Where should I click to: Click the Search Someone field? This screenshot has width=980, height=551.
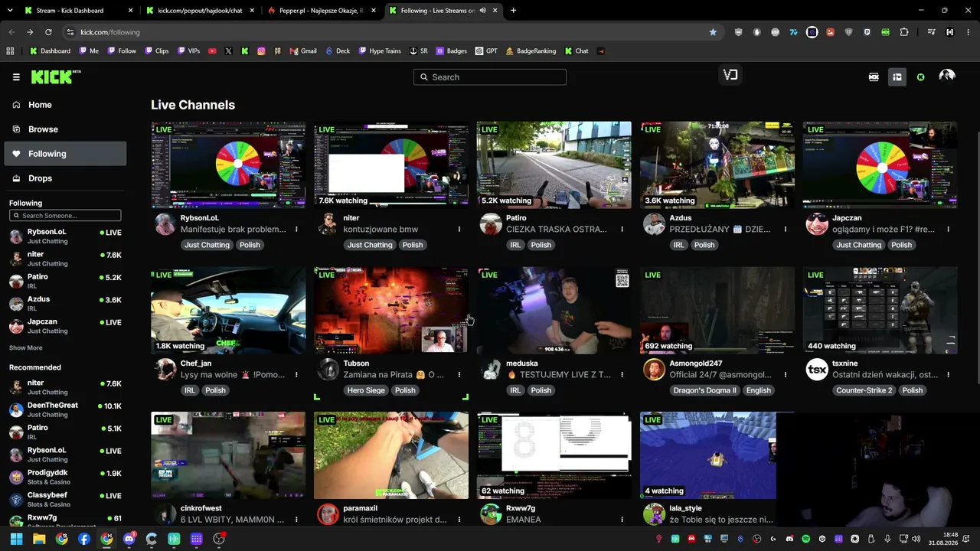click(65, 216)
